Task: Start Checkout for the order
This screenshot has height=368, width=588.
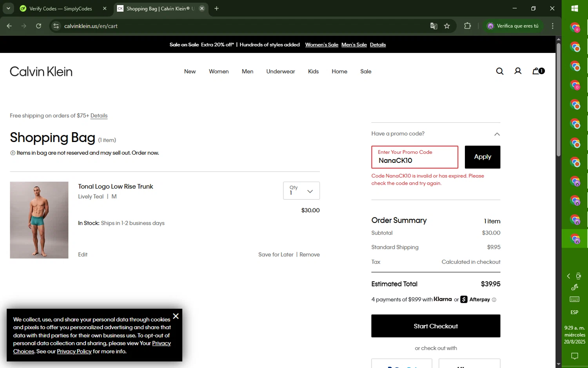Action: (x=436, y=326)
